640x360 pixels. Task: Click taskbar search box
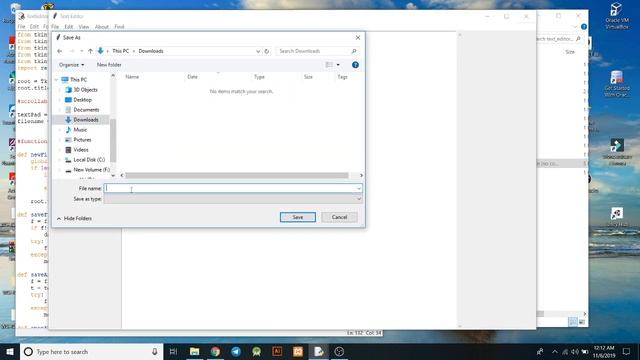(91, 351)
